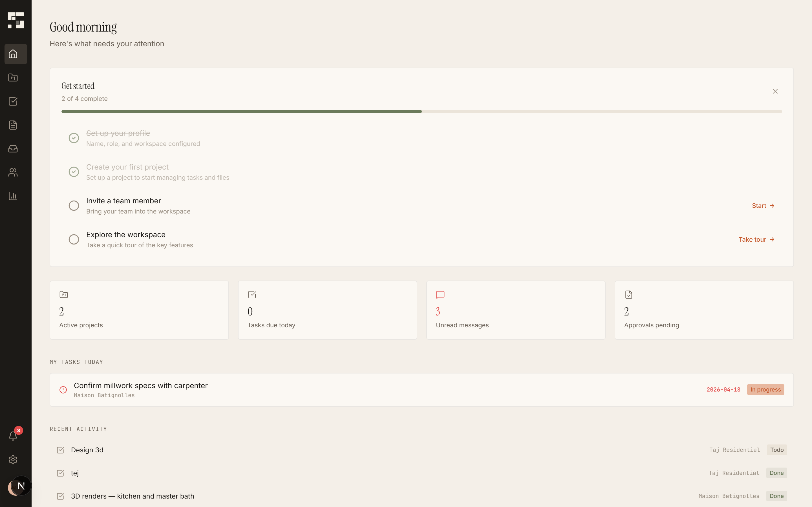Open 'Confirm millwork specs with carpenter' task

(x=141, y=386)
